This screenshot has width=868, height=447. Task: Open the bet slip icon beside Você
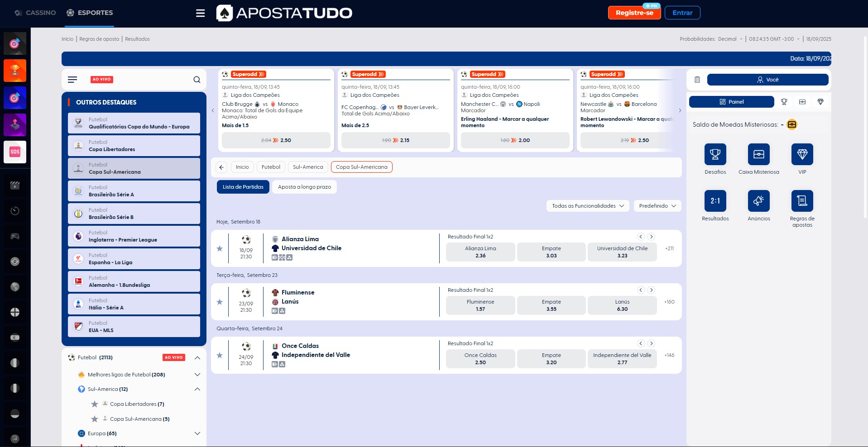697,80
